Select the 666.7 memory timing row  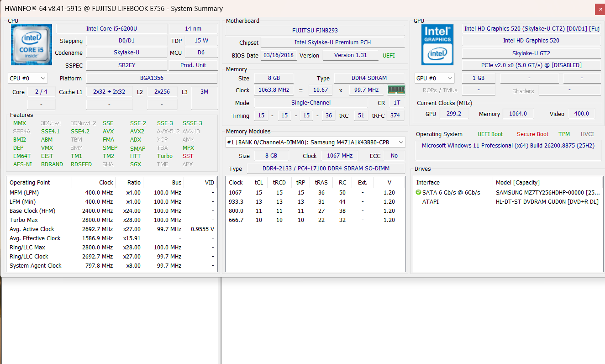[315, 220]
